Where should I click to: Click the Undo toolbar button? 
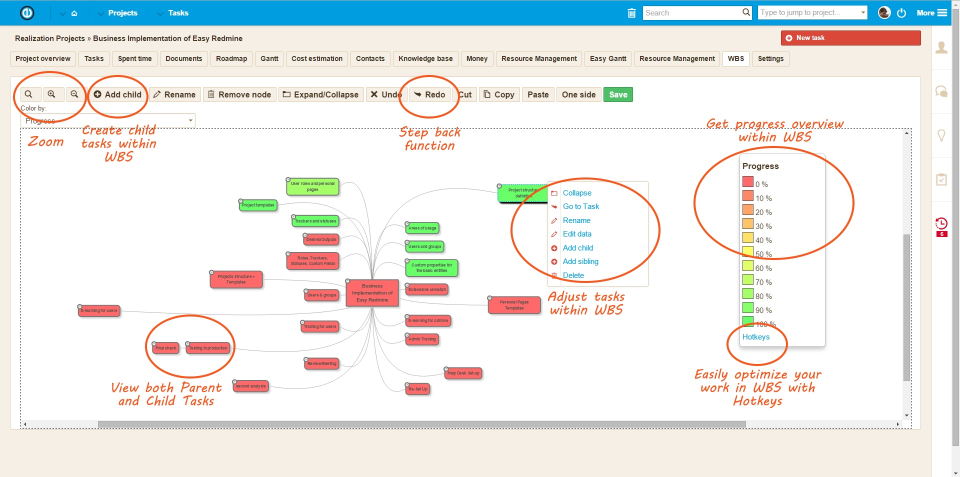tap(386, 94)
